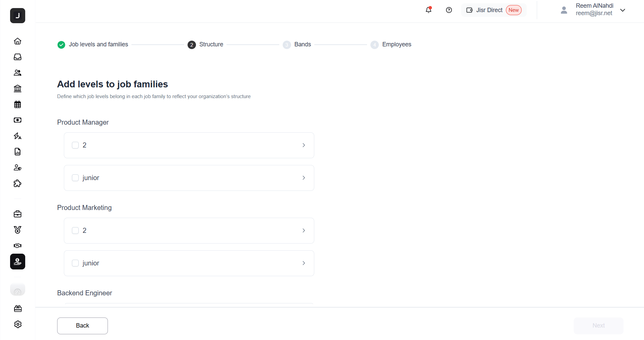Viewport: 644px width, 340px height.
Task: Open the Settings gear icon
Action: pyautogui.click(x=18, y=324)
